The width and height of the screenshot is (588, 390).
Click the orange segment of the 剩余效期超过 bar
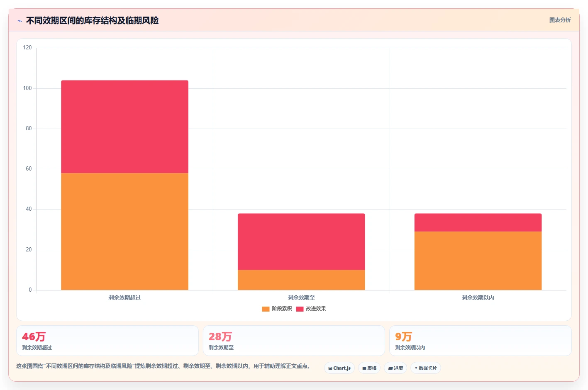(x=124, y=232)
